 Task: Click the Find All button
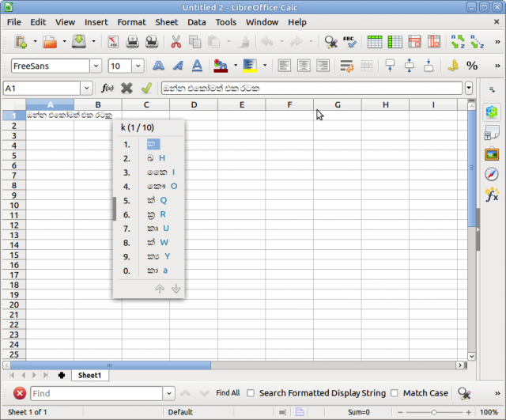click(228, 393)
